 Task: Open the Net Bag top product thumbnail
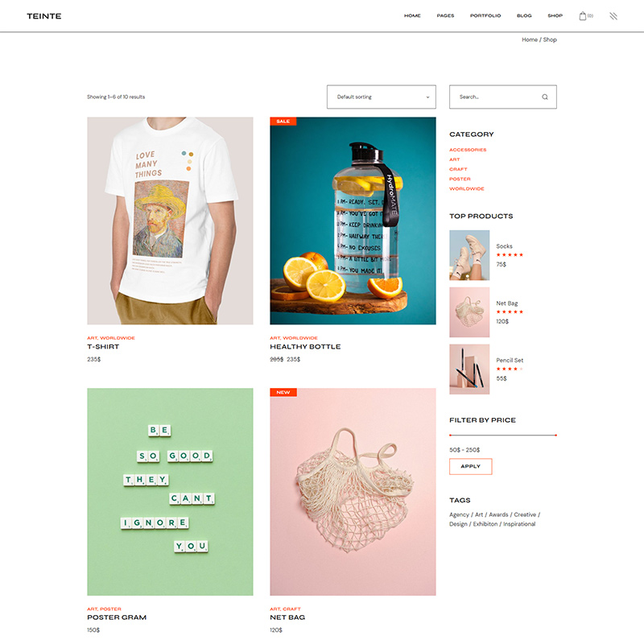(469, 312)
